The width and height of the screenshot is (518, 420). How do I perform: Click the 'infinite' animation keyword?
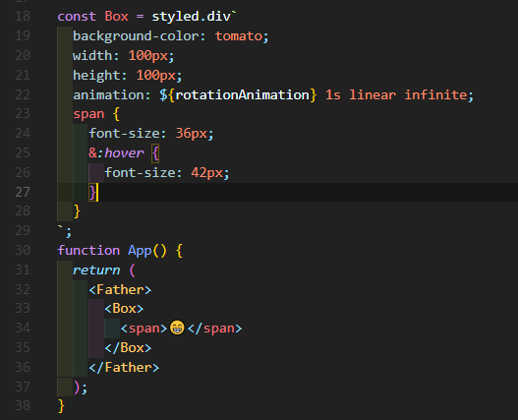436,94
